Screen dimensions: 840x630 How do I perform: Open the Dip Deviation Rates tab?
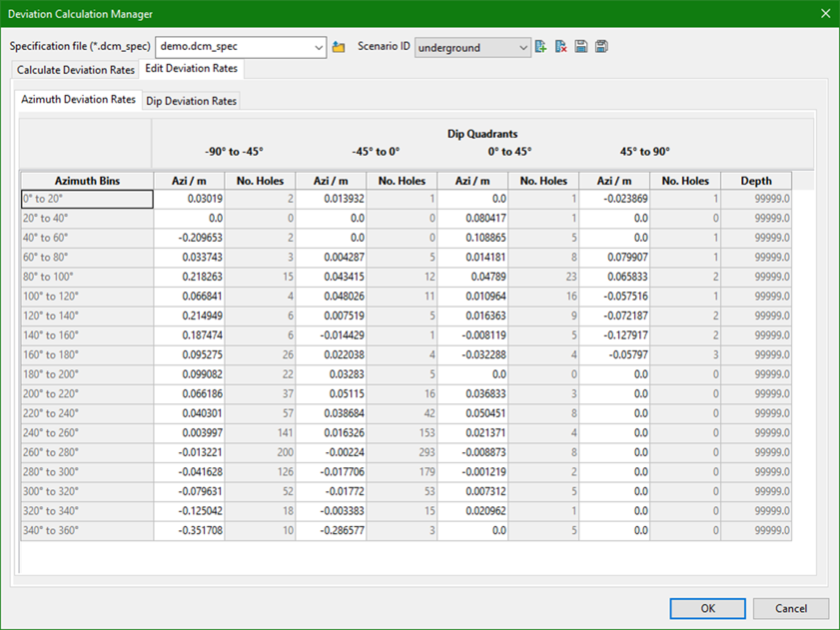click(192, 101)
